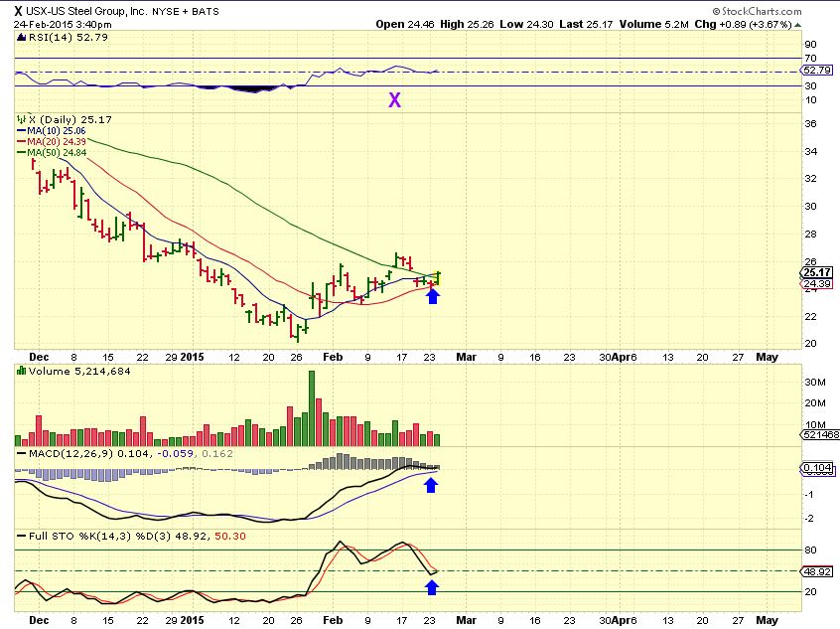The width and height of the screenshot is (840, 629).
Task: Click the red MA(20) legend line
Action: [x=22, y=141]
